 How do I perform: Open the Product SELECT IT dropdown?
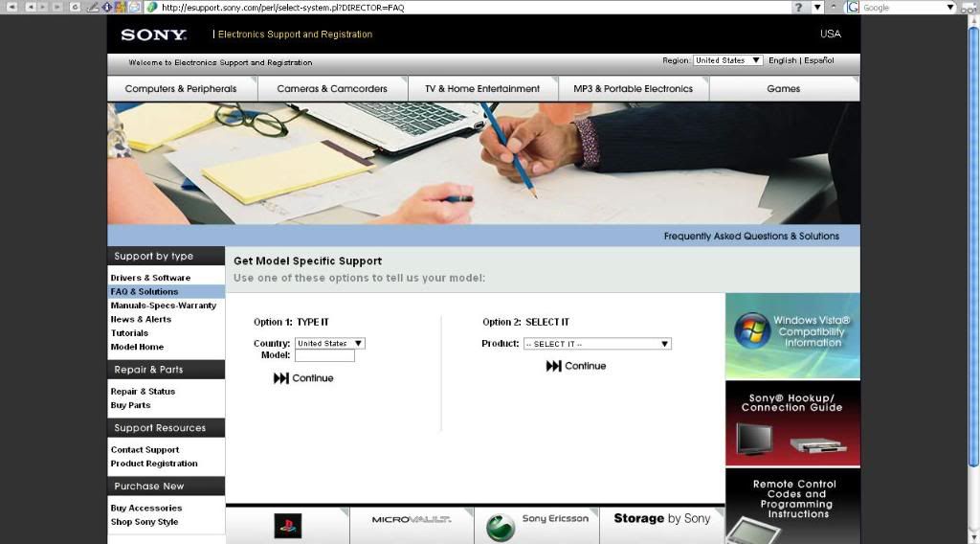click(597, 343)
